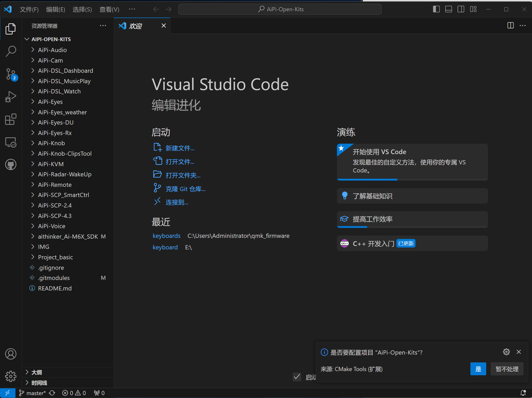Open the Search view icon
The width and height of the screenshot is (532, 398).
point(11,51)
